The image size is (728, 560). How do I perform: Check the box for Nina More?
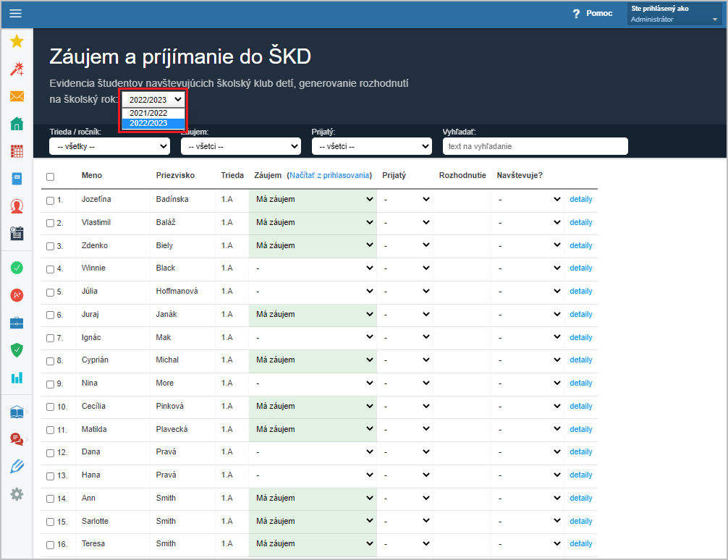point(50,384)
